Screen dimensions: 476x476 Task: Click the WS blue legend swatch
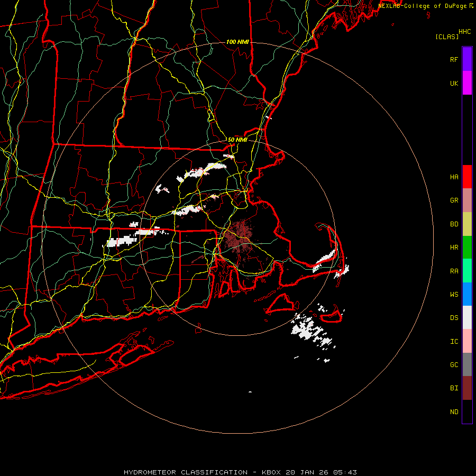click(x=467, y=294)
